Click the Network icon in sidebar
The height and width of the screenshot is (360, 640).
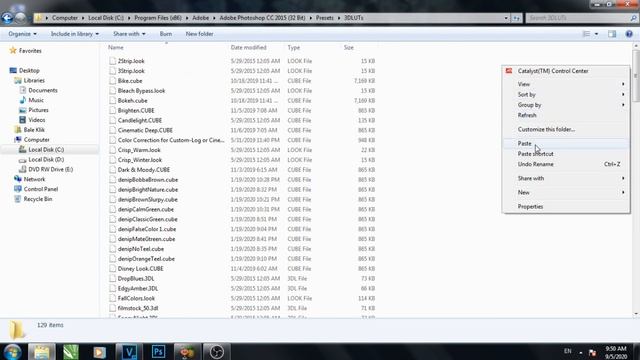18,179
